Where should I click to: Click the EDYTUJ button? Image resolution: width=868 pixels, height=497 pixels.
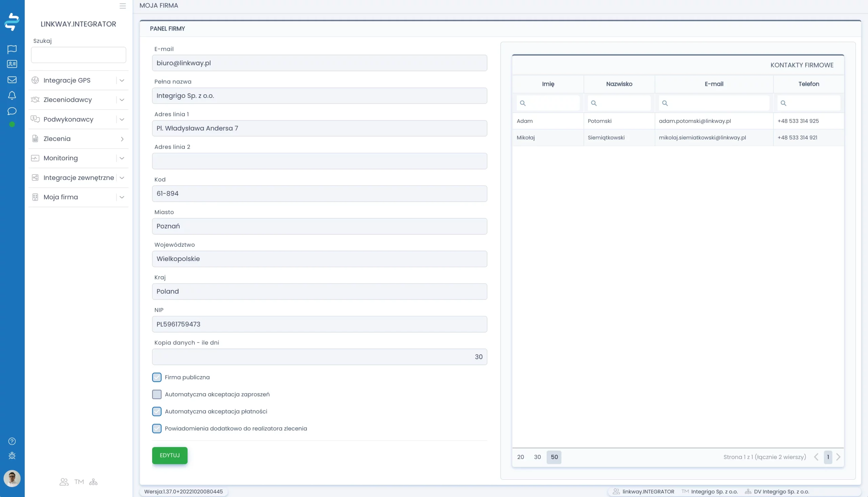(x=170, y=455)
